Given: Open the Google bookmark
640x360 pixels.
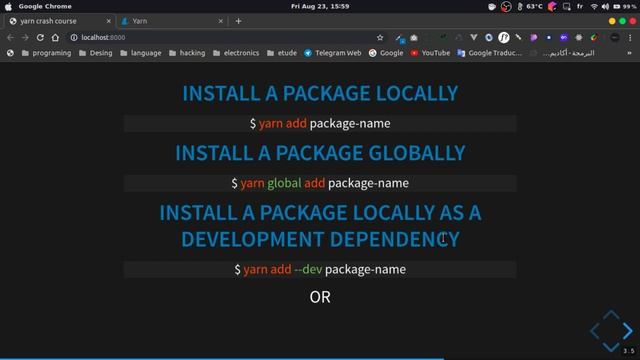Looking at the screenshot, I should point(386,53).
